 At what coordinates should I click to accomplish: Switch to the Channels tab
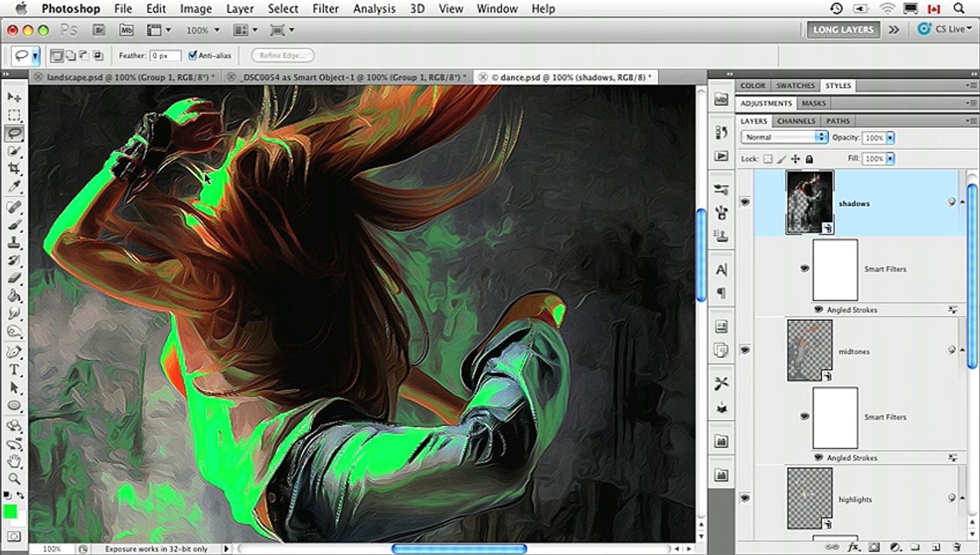pyautogui.click(x=796, y=121)
